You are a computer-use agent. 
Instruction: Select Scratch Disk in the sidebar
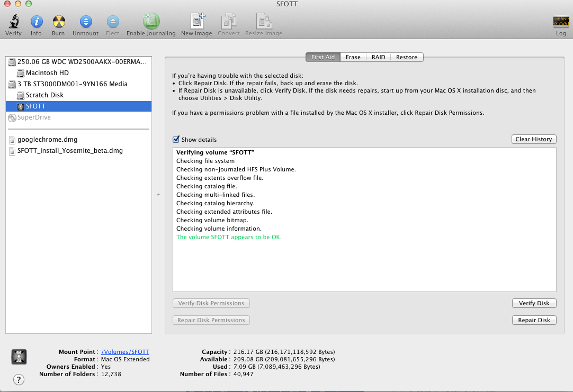[78, 95]
